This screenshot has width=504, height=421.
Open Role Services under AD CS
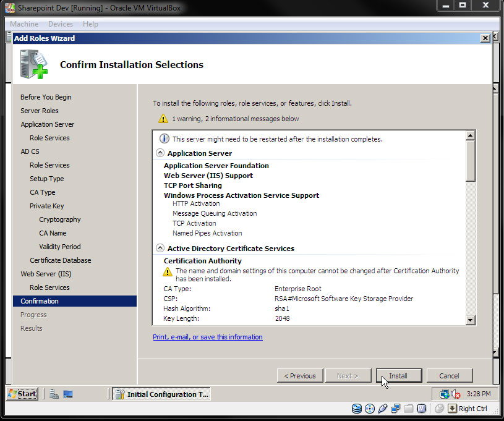point(49,165)
